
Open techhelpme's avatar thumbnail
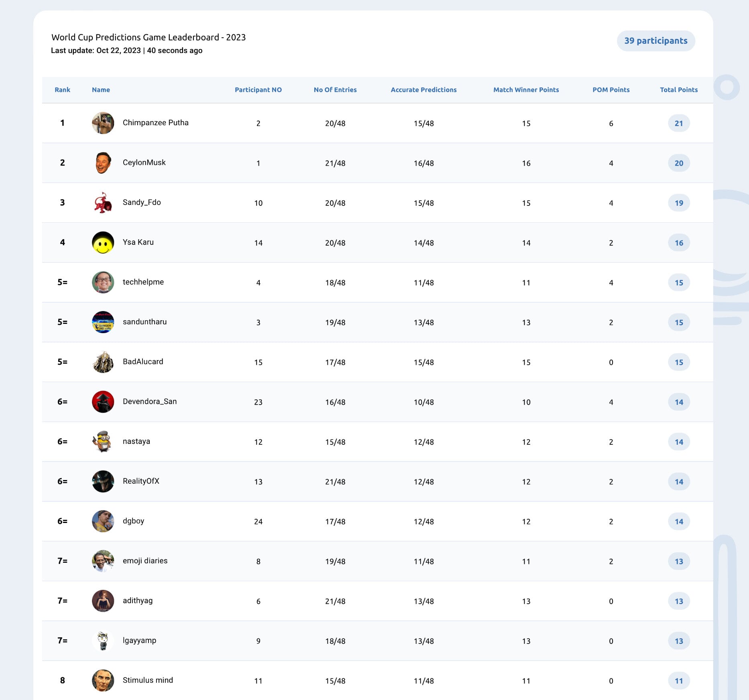[103, 282]
